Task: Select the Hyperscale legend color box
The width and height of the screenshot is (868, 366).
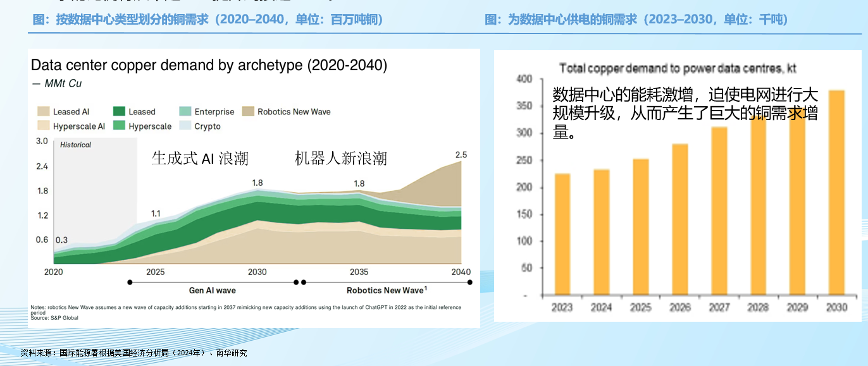Action: [x=119, y=126]
